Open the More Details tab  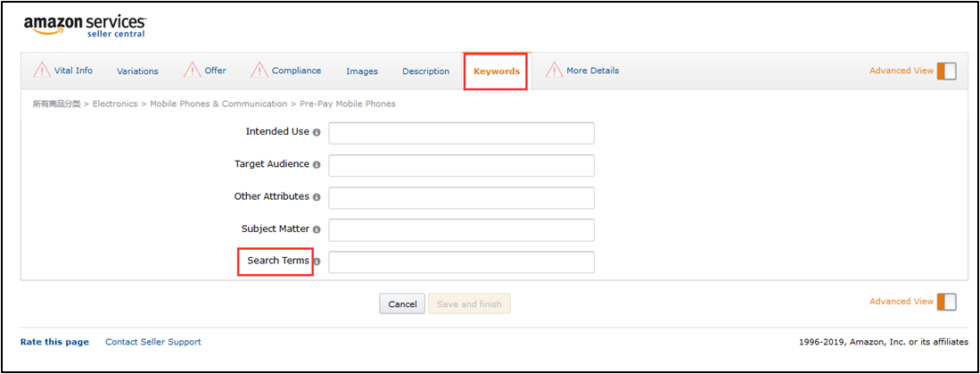pos(592,71)
